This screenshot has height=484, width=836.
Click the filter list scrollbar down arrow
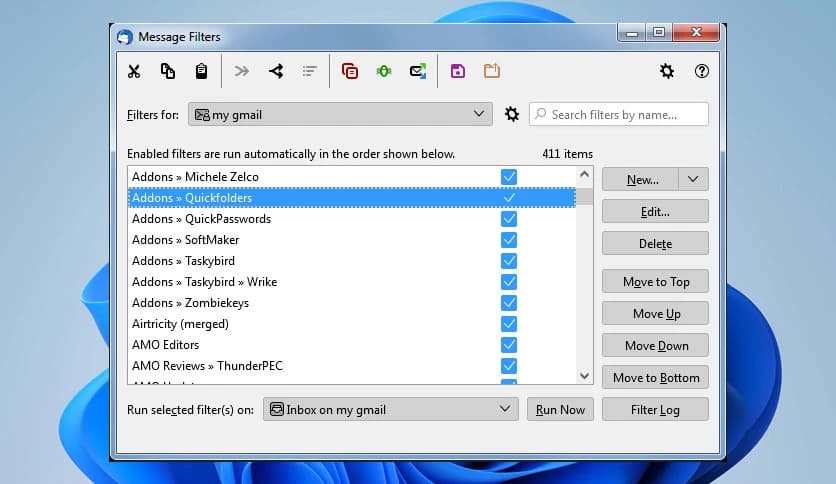click(584, 376)
